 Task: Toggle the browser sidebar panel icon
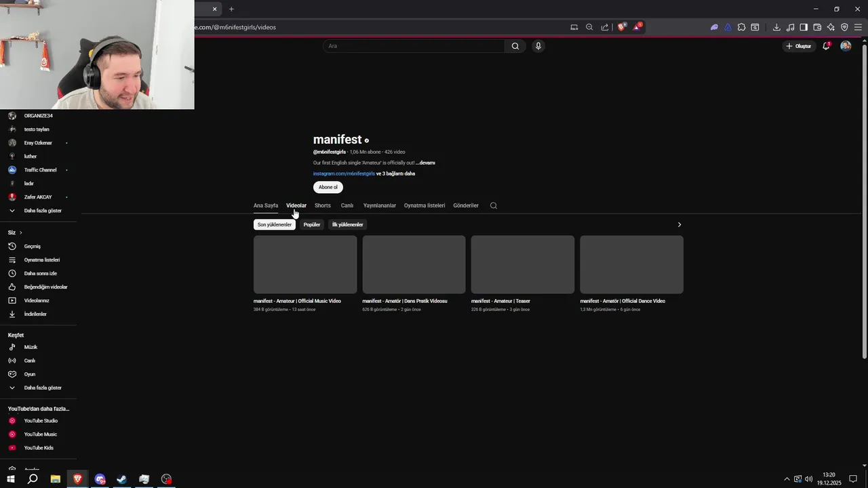(x=804, y=27)
